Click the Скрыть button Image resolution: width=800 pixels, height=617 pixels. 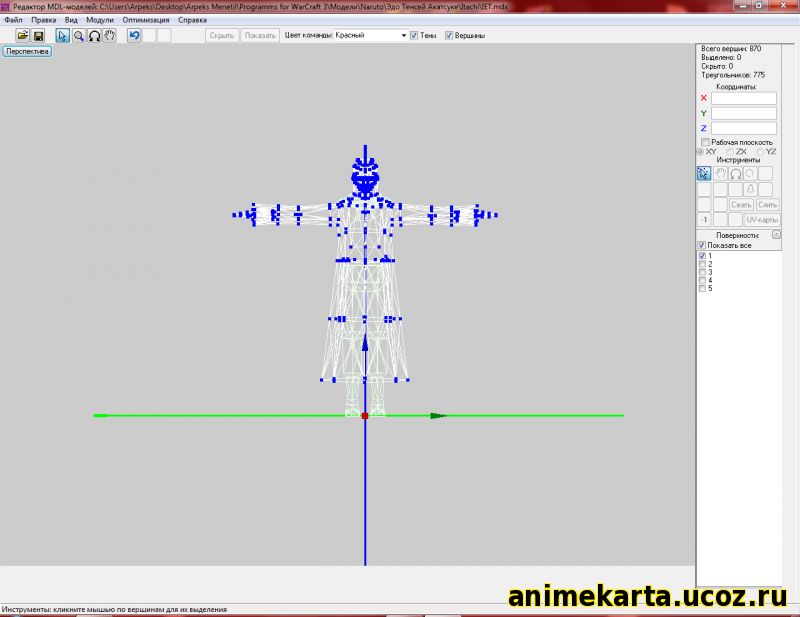222,35
